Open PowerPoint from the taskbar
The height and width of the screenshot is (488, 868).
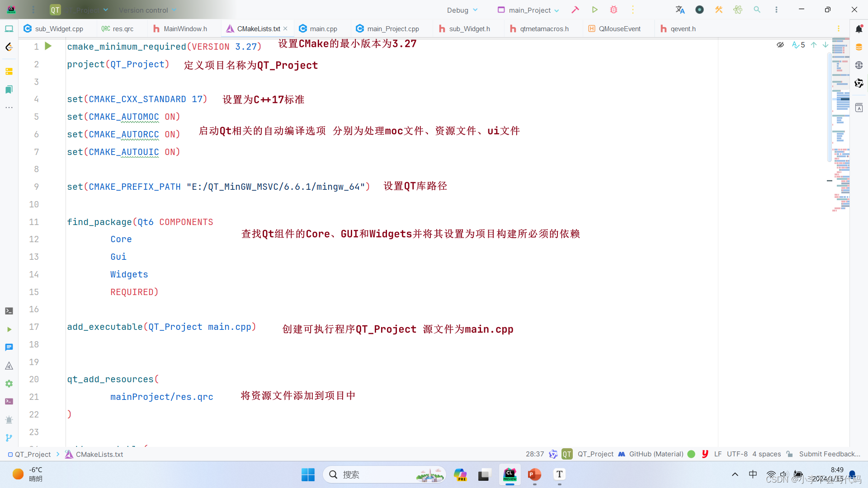[x=534, y=474]
